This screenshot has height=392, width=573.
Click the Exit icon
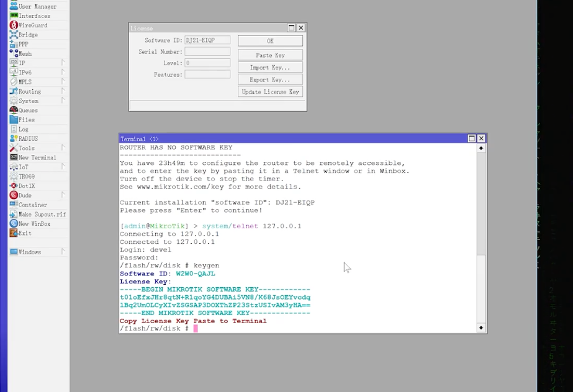(14, 233)
